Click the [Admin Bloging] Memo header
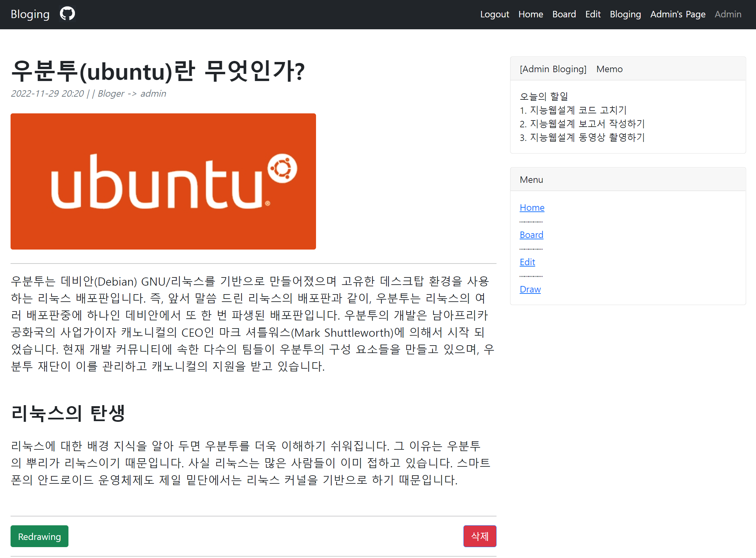 pyautogui.click(x=628, y=69)
